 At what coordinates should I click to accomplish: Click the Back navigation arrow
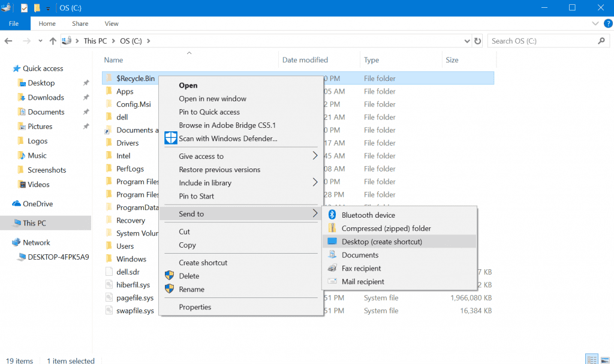pos(8,41)
